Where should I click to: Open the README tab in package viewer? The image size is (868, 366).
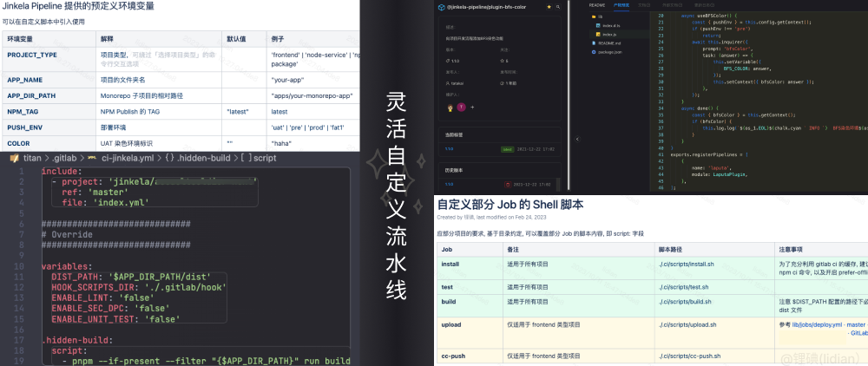[x=597, y=4]
